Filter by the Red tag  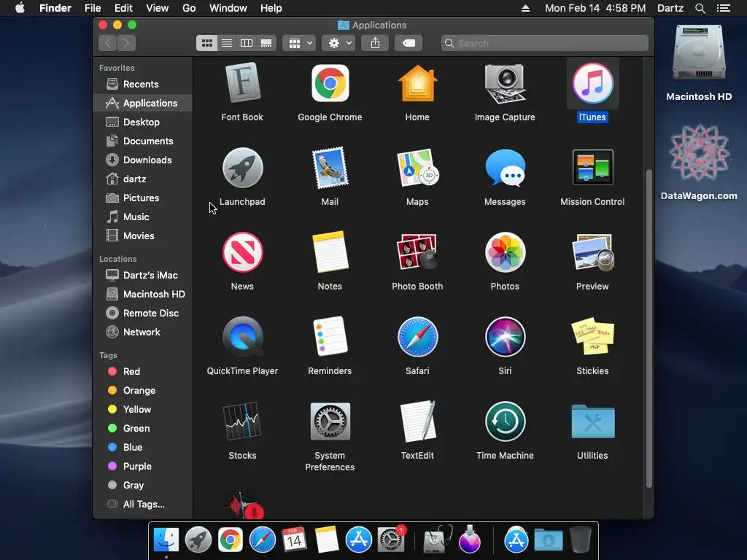[142, 371]
